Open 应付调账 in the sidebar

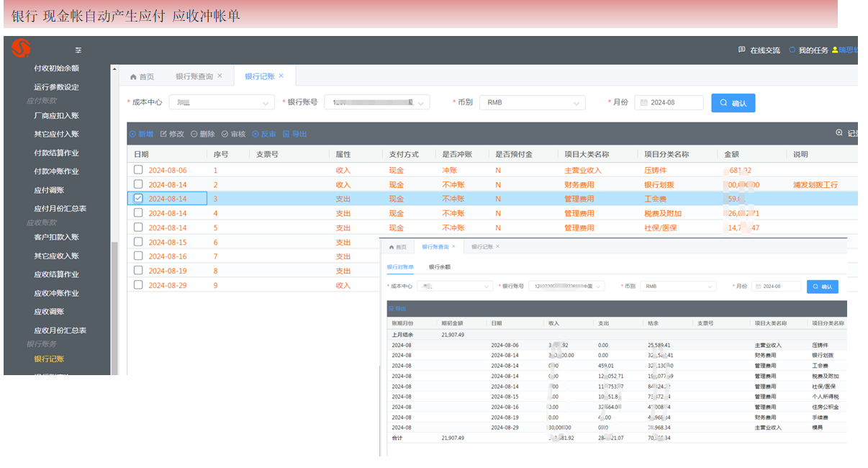coord(49,190)
